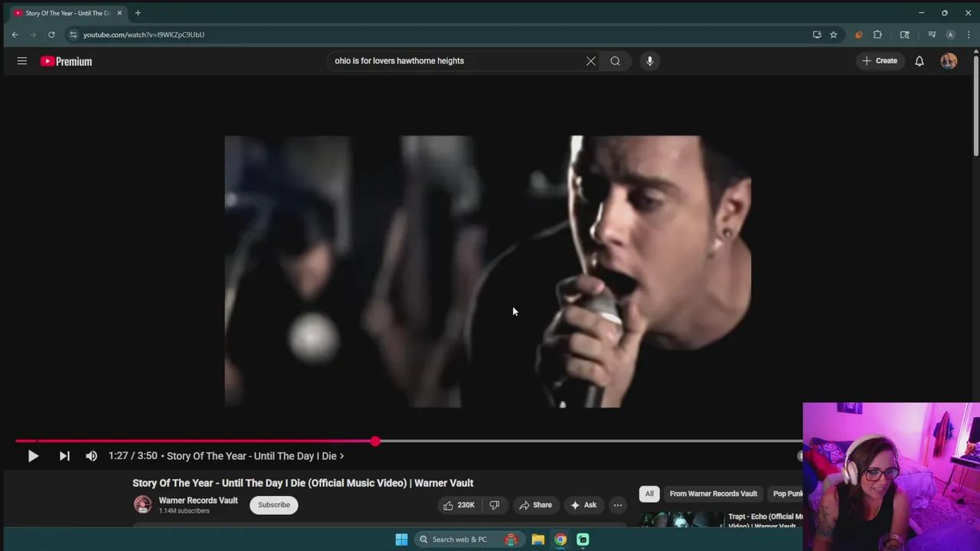980x551 pixels.
Task: Expand chapter title next to timestamp
Action: [x=255, y=456]
